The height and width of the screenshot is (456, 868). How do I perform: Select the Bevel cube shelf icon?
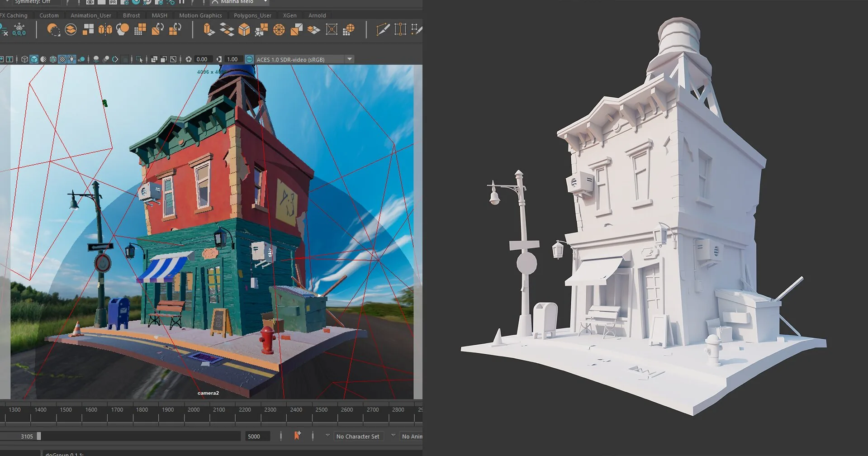click(x=244, y=30)
